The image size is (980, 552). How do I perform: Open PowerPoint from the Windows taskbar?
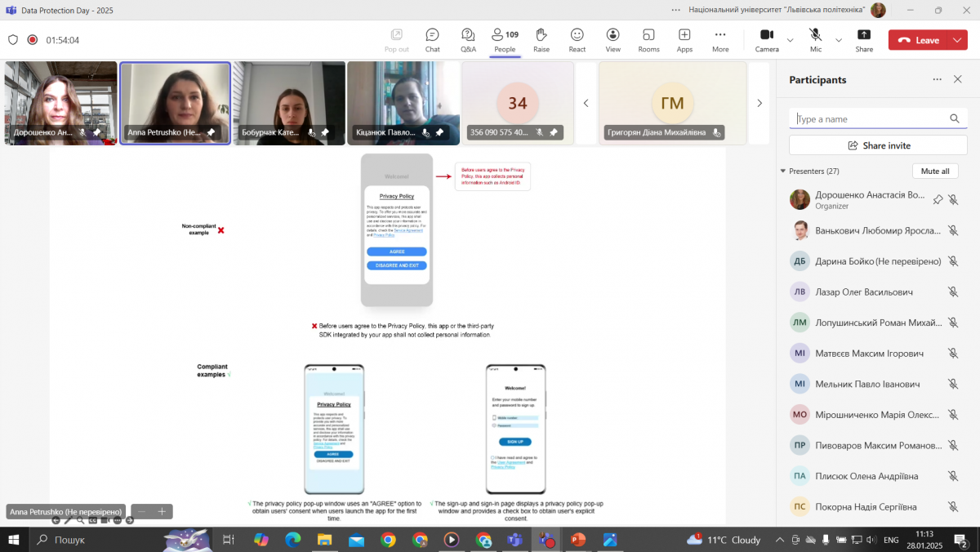tap(578, 540)
